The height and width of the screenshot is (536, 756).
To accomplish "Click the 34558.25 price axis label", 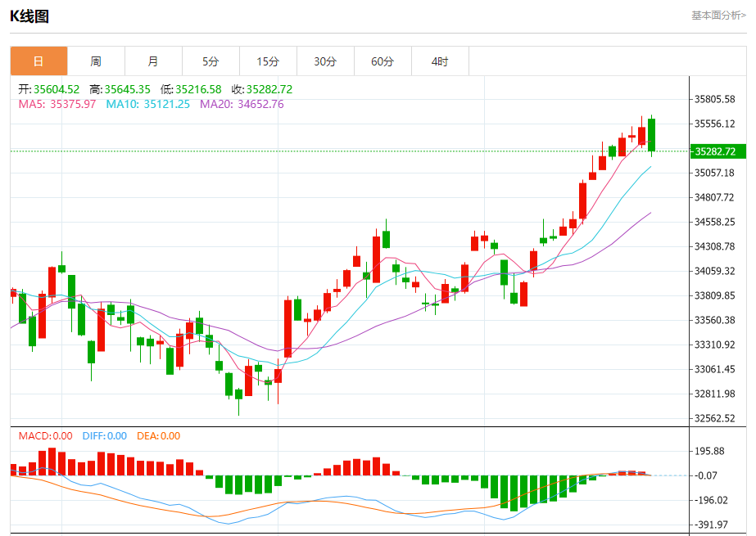I will tap(714, 222).
